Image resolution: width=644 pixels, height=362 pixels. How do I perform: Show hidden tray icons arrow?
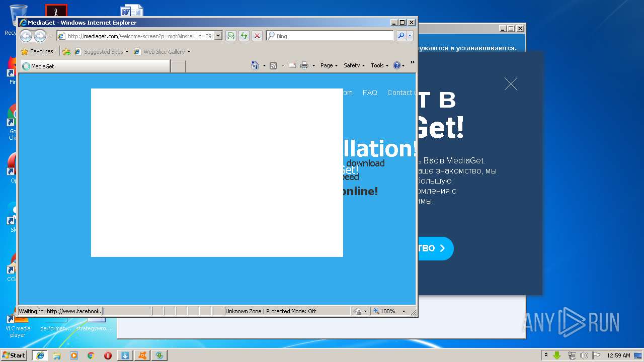pyautogui.click(x=546, y=355)
